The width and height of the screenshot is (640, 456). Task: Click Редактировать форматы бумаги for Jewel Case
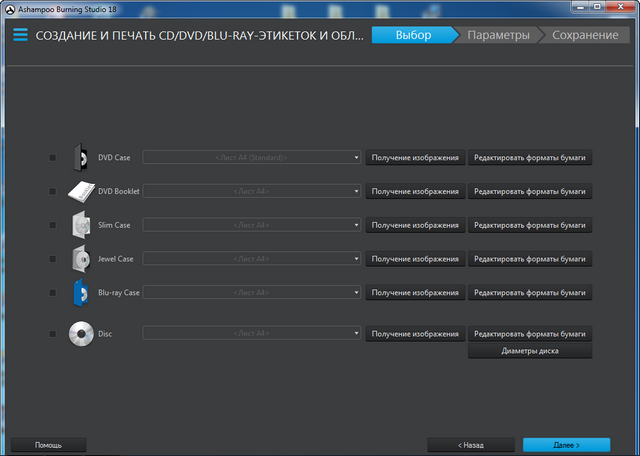pyautogui.click(x=530, y=259)
